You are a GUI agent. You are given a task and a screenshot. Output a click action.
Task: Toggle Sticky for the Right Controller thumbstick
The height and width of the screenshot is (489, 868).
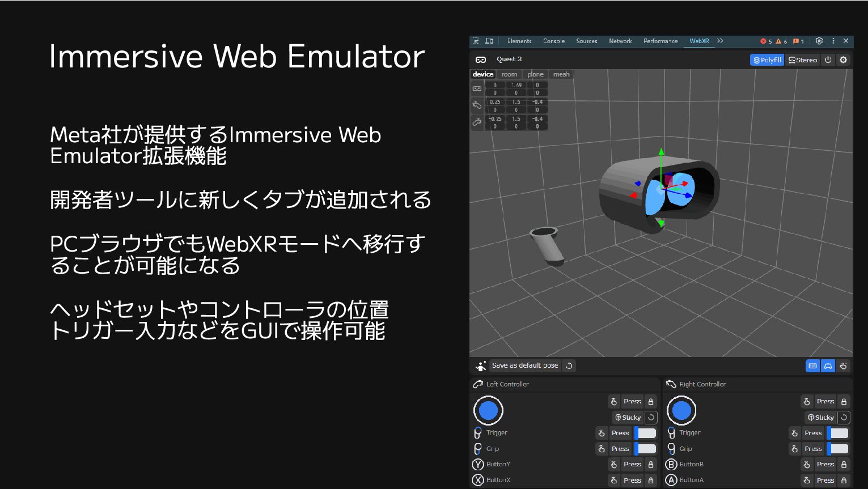821,418
